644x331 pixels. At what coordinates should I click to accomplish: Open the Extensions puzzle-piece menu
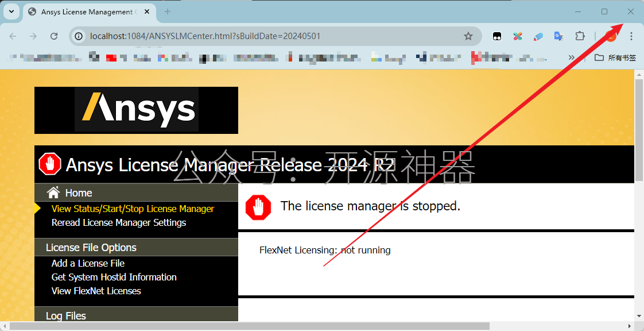coord(580,36)
